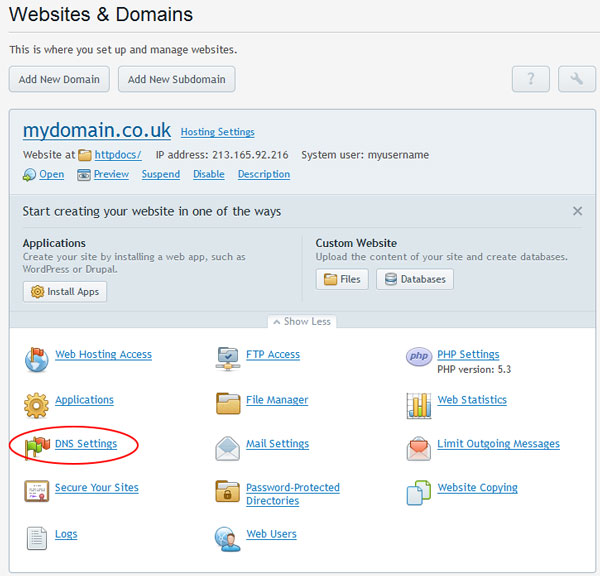Open the Web Statistics link

pyautogui.click(x=472, y=400)
